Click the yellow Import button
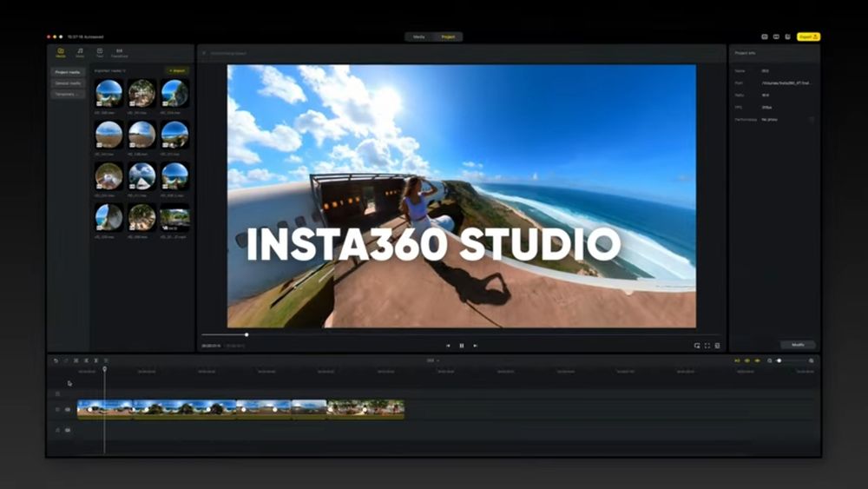 177,71
